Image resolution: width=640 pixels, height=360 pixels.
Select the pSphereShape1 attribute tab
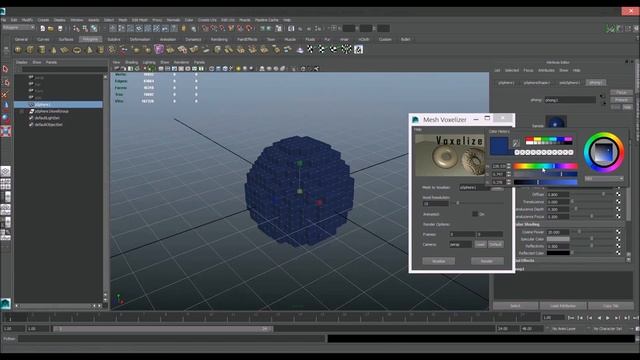coord(537,82)
